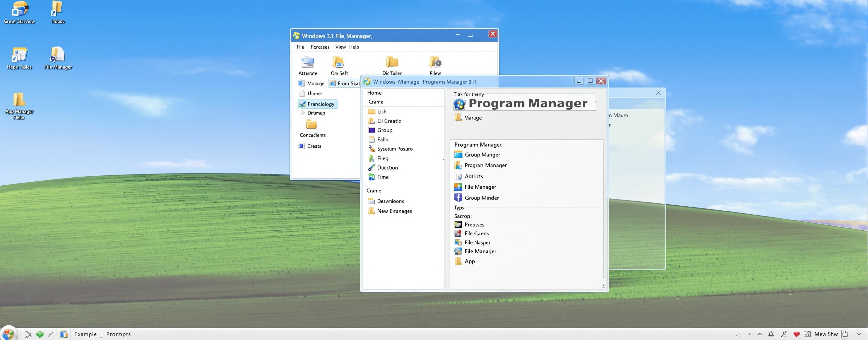Select the From Skat item

[x=345, y=83]
